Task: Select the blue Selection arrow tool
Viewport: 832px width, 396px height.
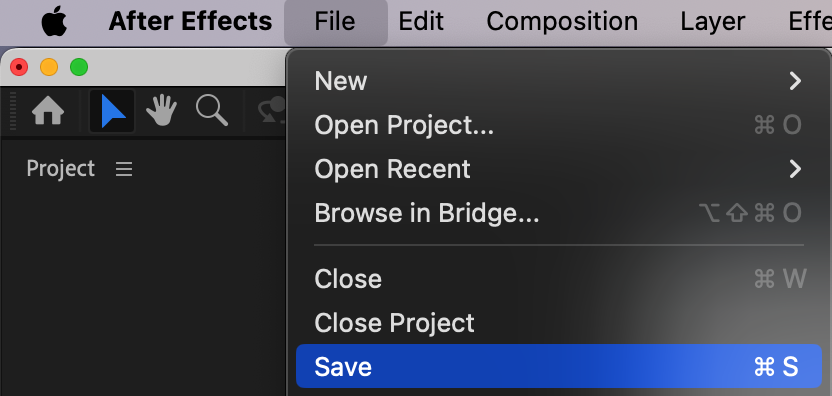Action: pos(112,111)
